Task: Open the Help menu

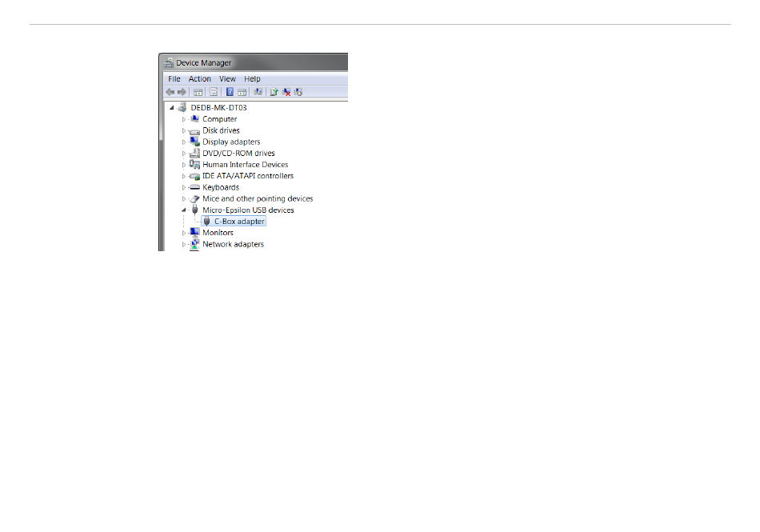Action: (x=252, y=78)
